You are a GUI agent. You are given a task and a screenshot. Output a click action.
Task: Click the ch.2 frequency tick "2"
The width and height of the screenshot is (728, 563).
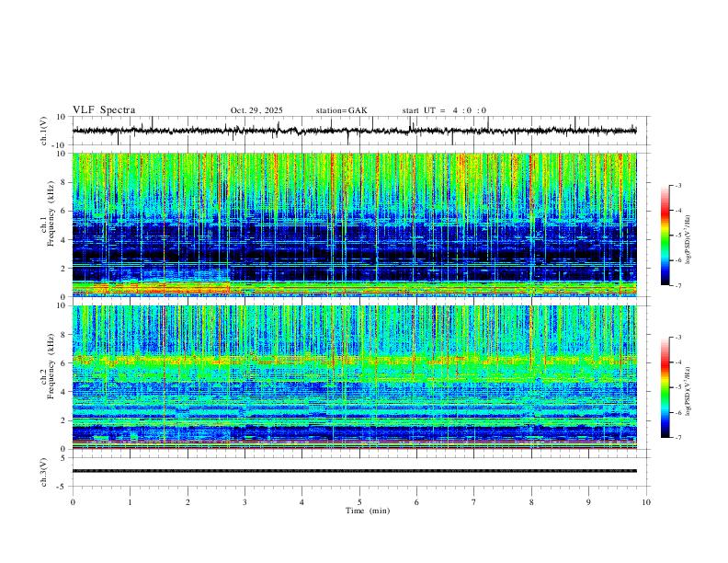pyautogui.click(x=63, y=420)
